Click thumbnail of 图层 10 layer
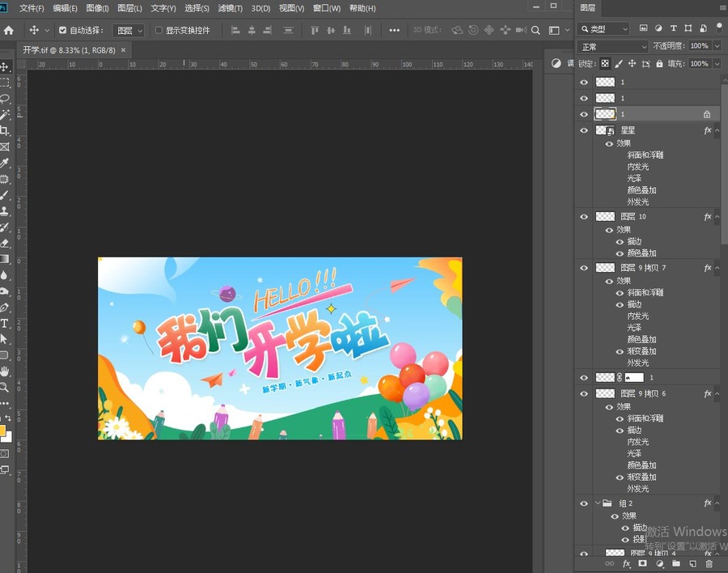This screenshot has width=728, height=573. [605, 217]
